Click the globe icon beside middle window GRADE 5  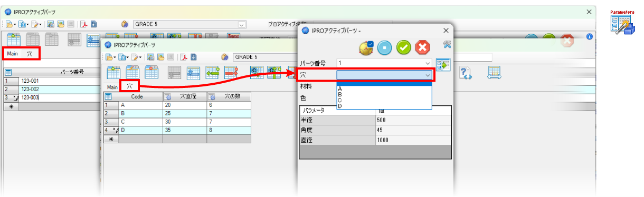pos(225,57)
